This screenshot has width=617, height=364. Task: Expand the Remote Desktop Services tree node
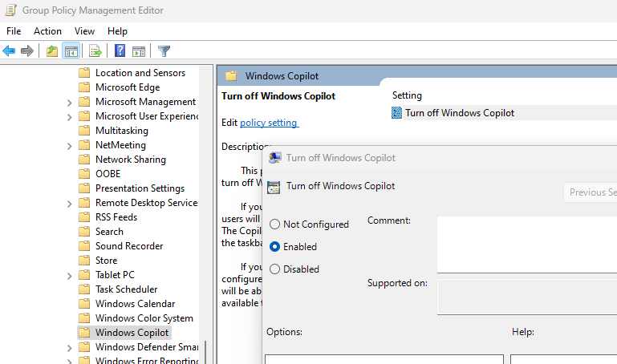[69, 204]
